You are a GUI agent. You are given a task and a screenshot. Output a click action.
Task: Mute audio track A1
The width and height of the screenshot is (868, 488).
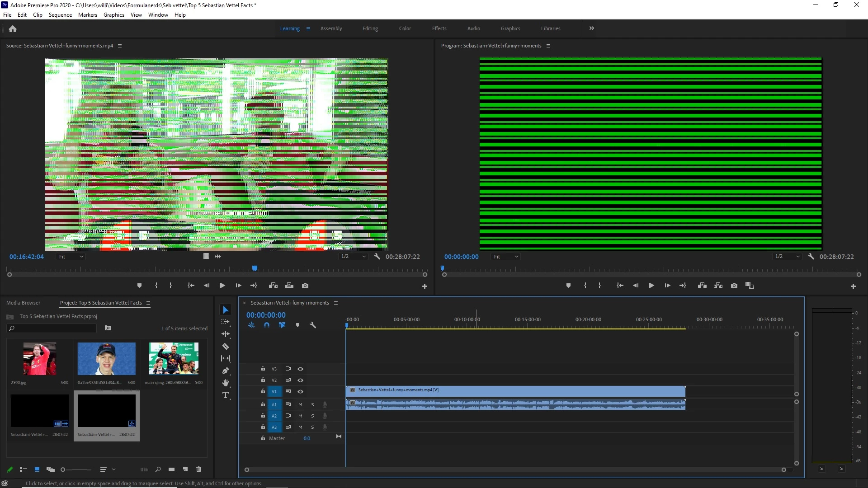[x=300, y=405]
